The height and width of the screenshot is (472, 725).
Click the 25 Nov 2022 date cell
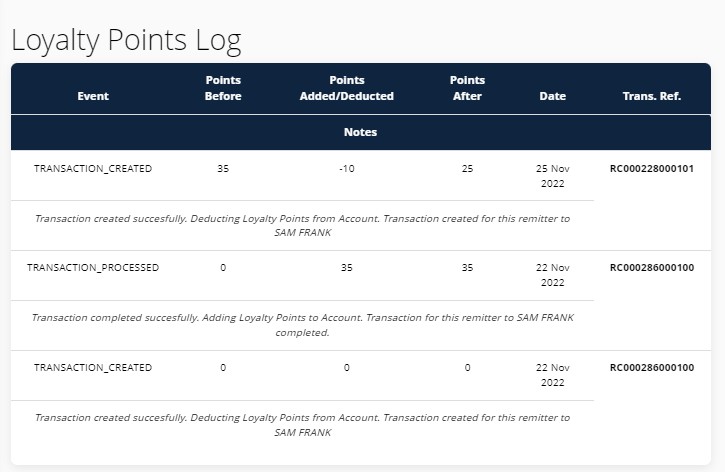pyautogui.click(x=553, y=176)
